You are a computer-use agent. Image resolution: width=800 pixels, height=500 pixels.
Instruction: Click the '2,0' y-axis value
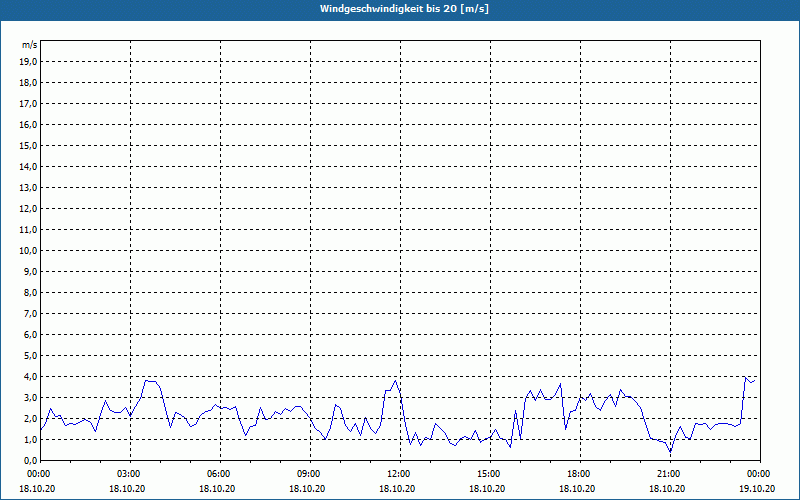pyautogui.click(x=31, y=418)
